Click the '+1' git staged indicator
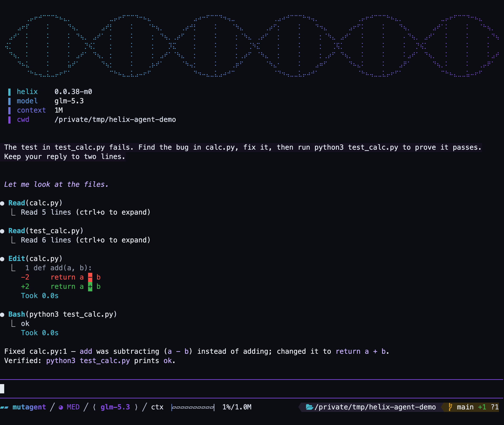The width and height of the screenshot is (504, 425). tap(482, 407)
